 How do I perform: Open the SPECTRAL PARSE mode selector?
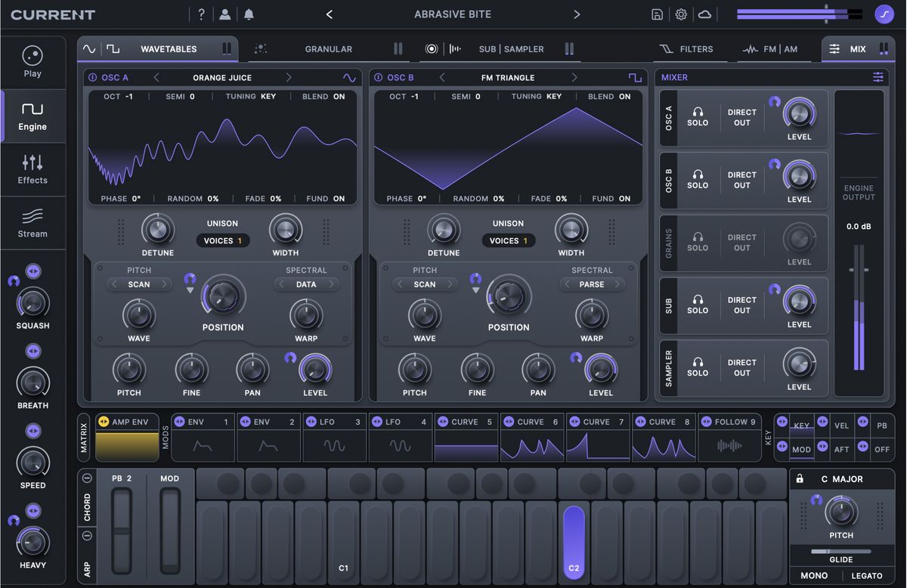[x=592, y=284]
